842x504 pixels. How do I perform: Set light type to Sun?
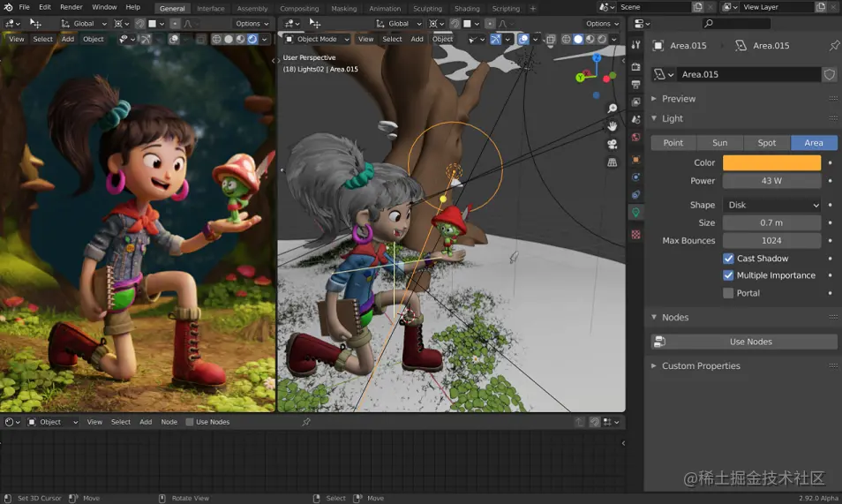[x=720, y=143]
